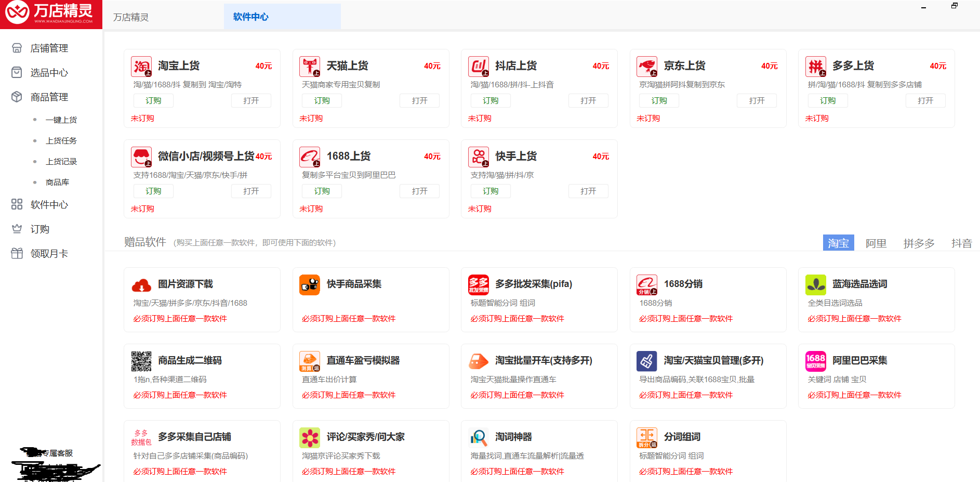
Task: Click 打开 button for 天猫上货
Action: [419, 101]
